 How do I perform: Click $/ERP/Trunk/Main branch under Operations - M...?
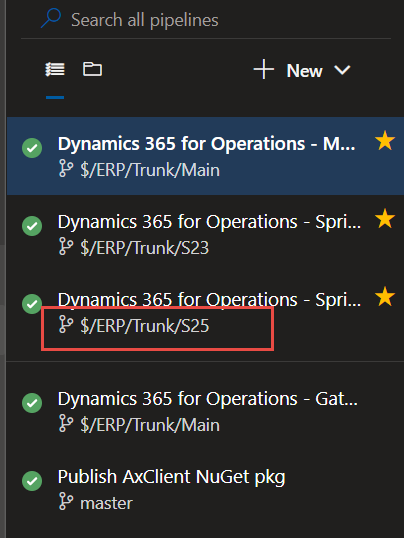click(x=150, y=170)
